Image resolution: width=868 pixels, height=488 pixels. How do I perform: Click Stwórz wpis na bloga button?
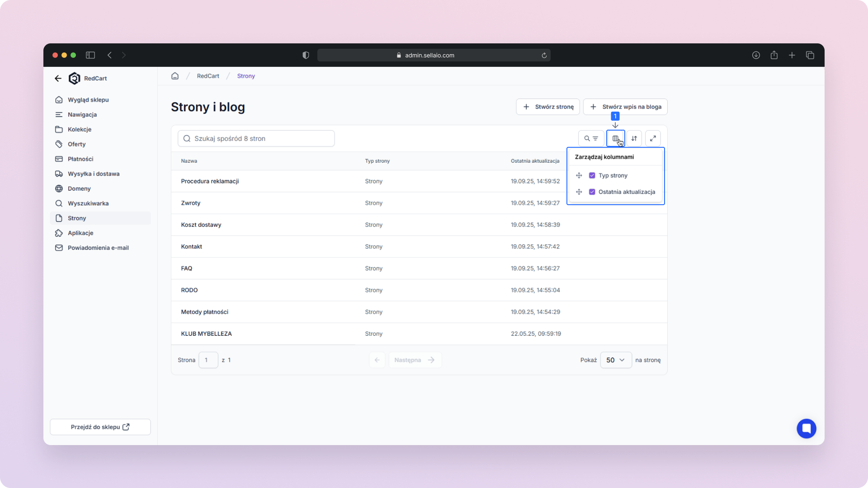[x=625, y=107]
